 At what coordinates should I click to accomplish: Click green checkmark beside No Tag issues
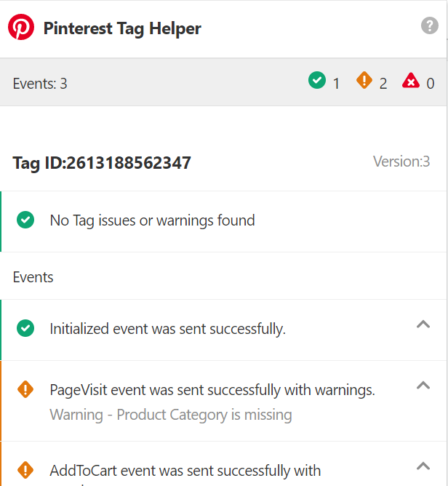(x=25, y=220)
